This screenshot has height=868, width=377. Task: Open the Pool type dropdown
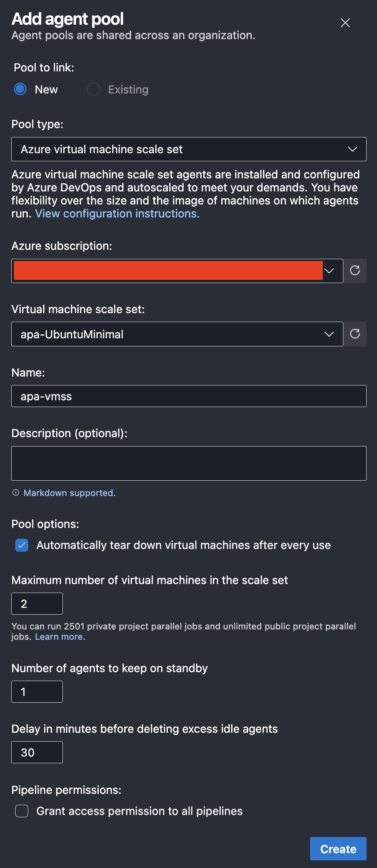tap(189, 149)
